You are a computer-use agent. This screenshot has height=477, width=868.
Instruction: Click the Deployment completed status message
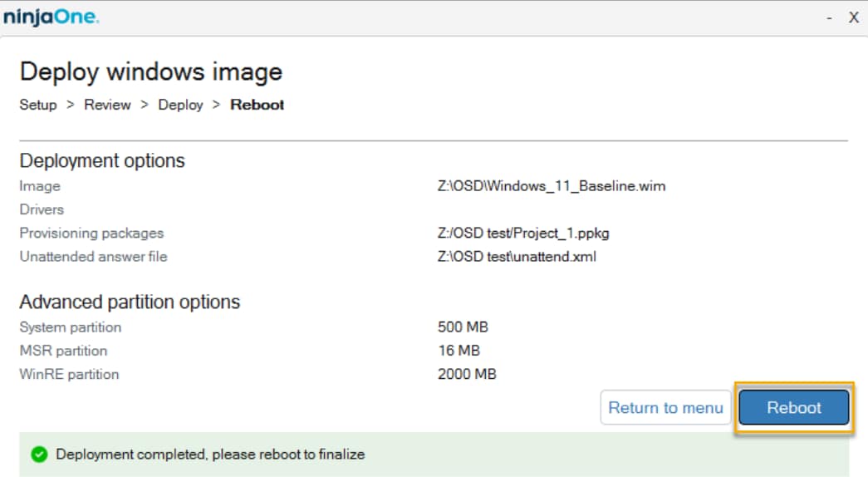point(210,455)
